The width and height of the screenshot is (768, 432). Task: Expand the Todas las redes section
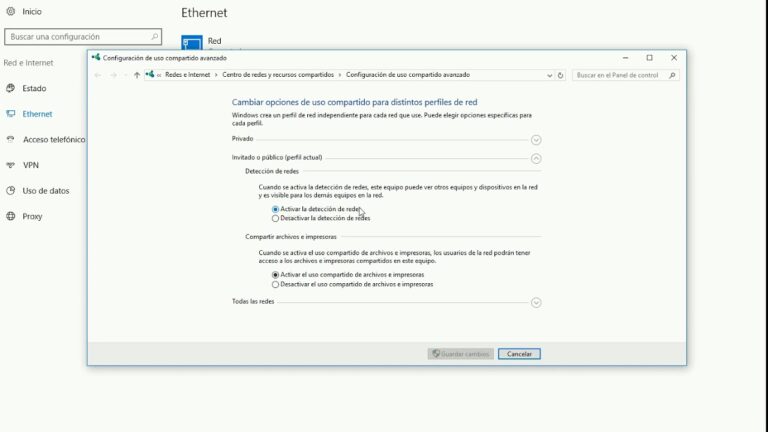[536, 302]
